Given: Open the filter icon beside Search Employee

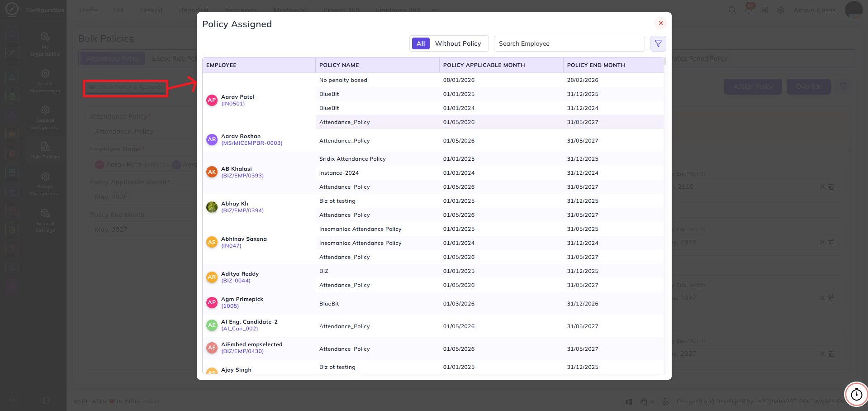Looking at the screenshot, I should coord(658,43).
